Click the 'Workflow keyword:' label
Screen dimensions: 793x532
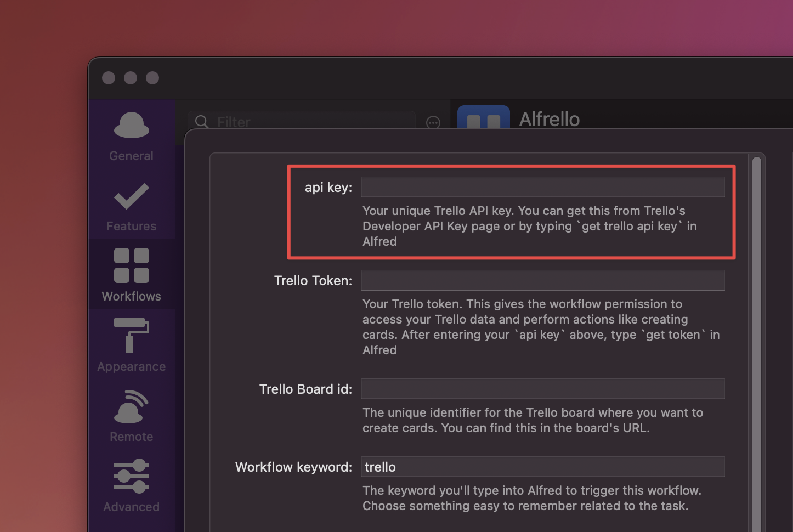(293, 467)
